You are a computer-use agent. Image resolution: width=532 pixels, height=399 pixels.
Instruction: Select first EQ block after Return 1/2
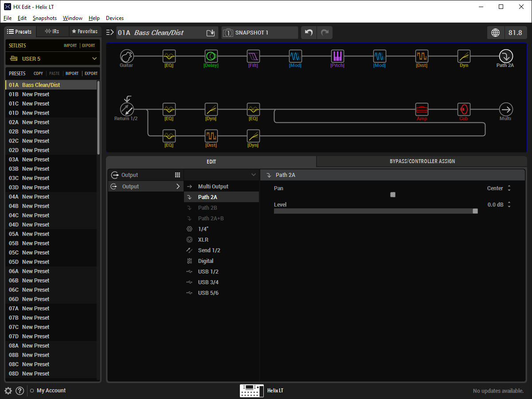169,109
